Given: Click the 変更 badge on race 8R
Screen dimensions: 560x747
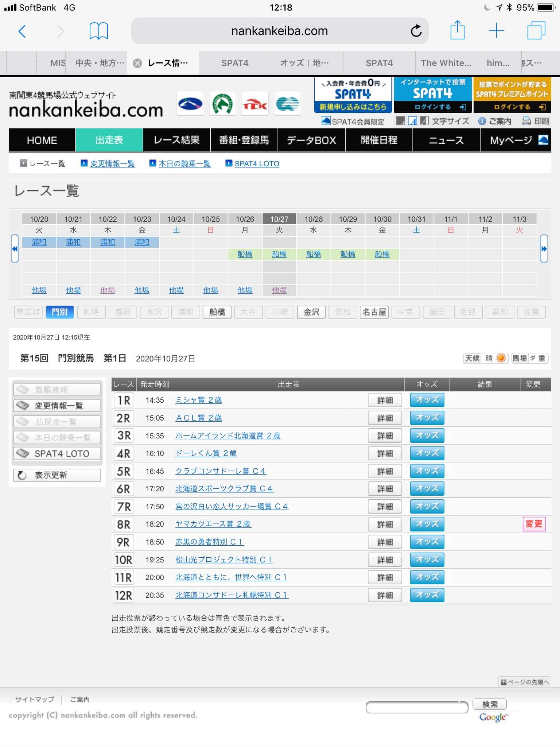Looking at the screenshot, I should click(x=534, y=524).
